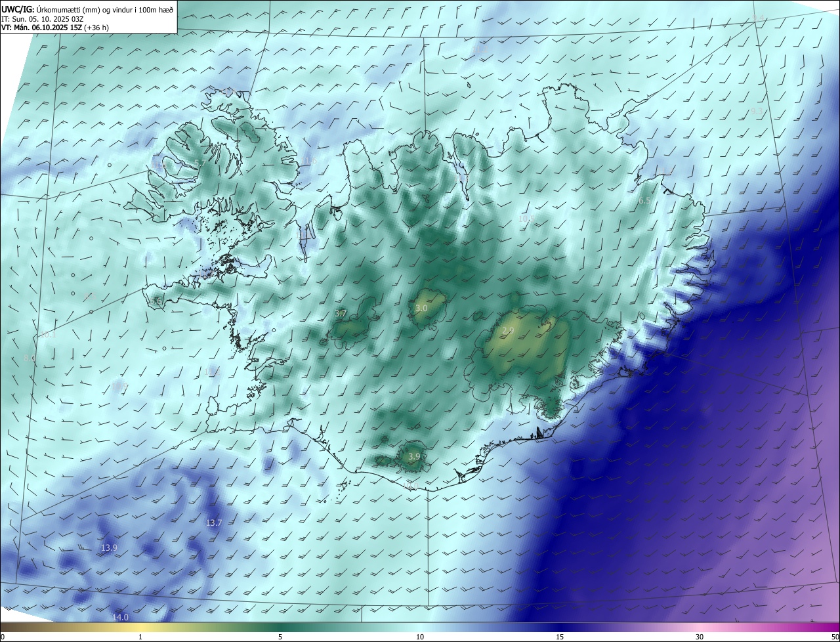This screenshot has height=642, width=840.
Task: Click the '5' tick label on the colorbar
Action: pyautogui.click(x=280, y=637)
